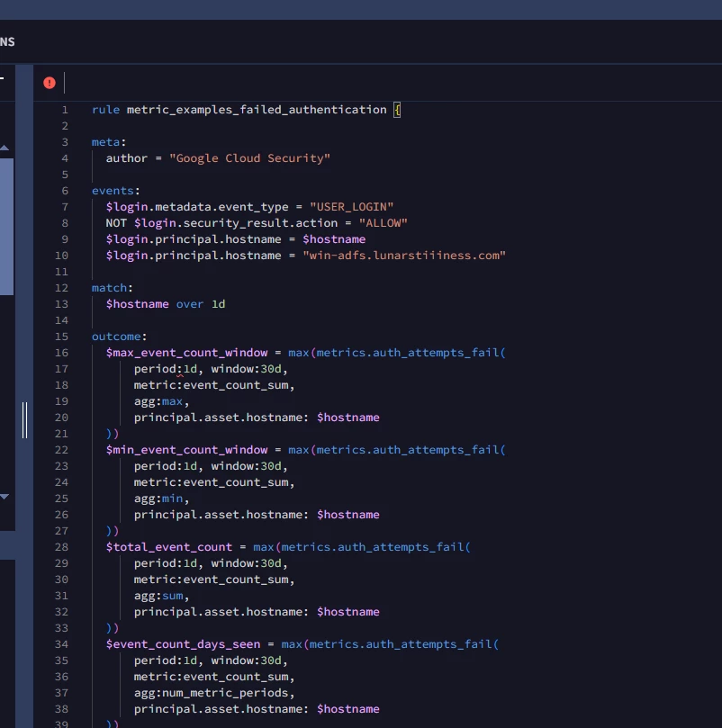Click the $min_event_count_window variable

pyautogui.click(x=186, y=450)
